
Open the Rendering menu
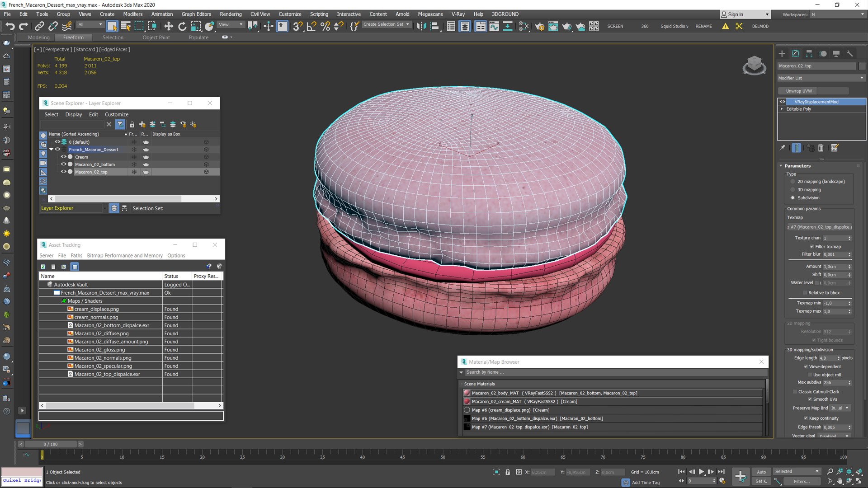(x=231, y=14)
